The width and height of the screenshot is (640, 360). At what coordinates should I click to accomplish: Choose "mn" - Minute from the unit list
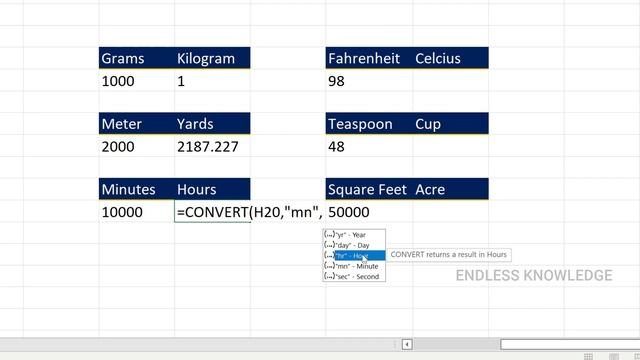pos(354,266)
